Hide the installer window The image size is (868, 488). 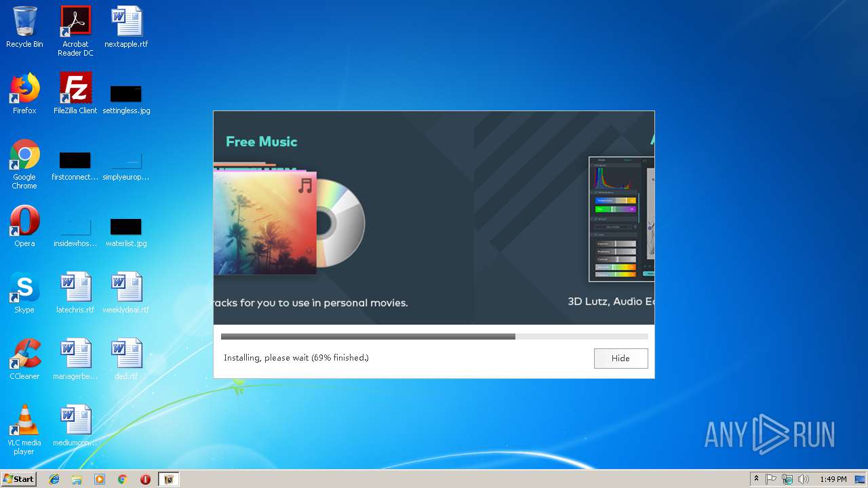[620, 359]
